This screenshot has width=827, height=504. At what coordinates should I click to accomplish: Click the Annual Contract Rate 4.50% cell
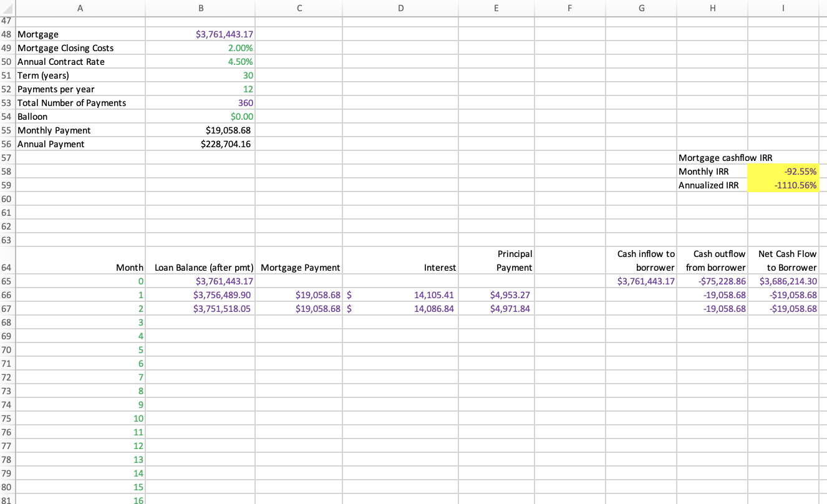coord(201,62)
